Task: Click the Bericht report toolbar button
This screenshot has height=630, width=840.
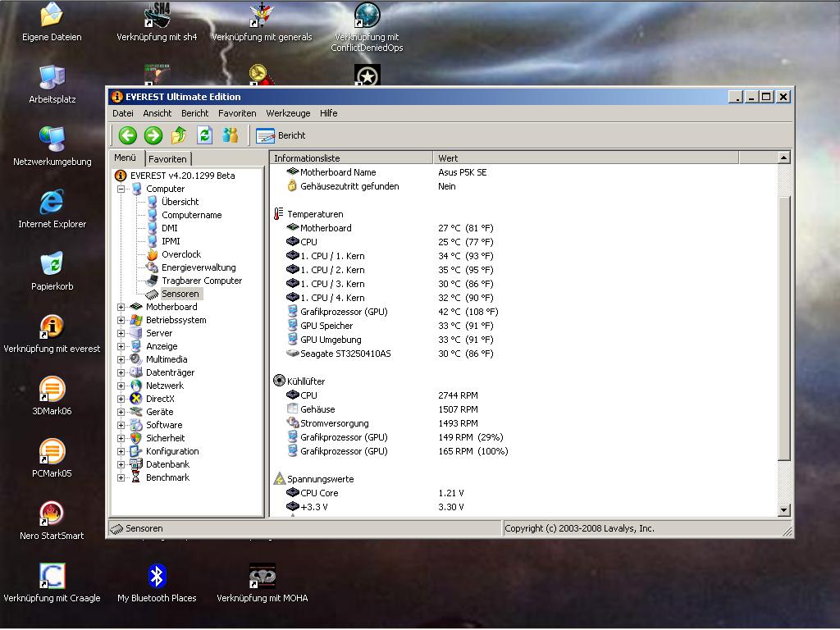Action: click(281, 135)
